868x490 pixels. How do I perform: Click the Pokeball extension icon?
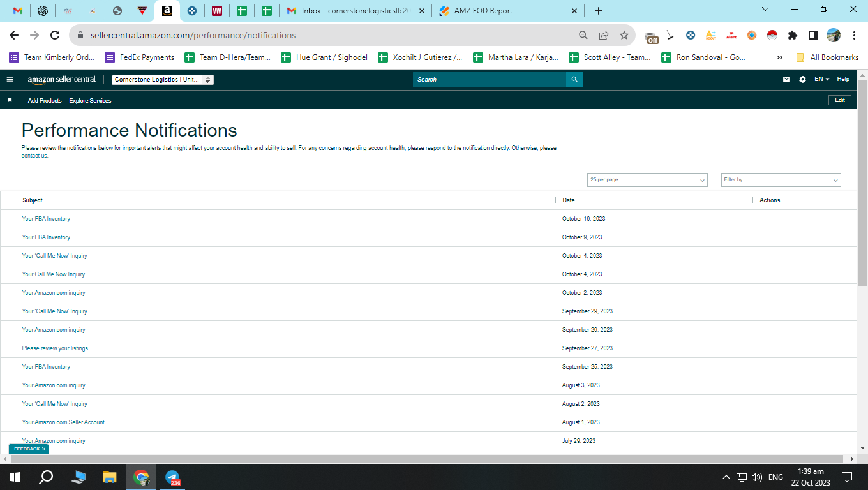(x=772, y=35)
